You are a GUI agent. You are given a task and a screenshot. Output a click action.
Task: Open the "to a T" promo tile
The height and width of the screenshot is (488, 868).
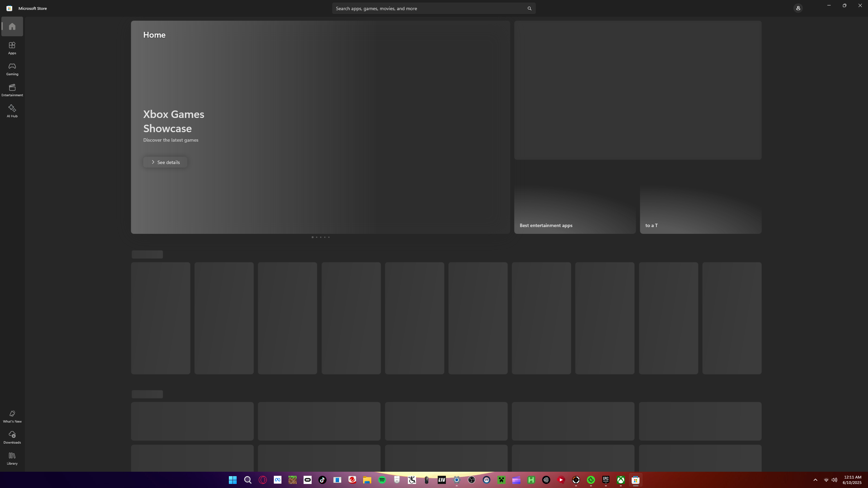point(701,210)
